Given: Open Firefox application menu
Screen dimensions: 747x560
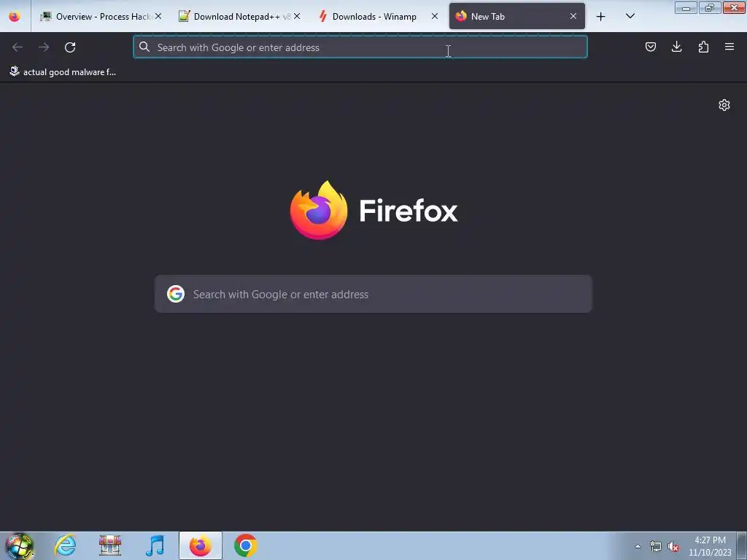Looking at the screenshot, I should click(729, 47).
